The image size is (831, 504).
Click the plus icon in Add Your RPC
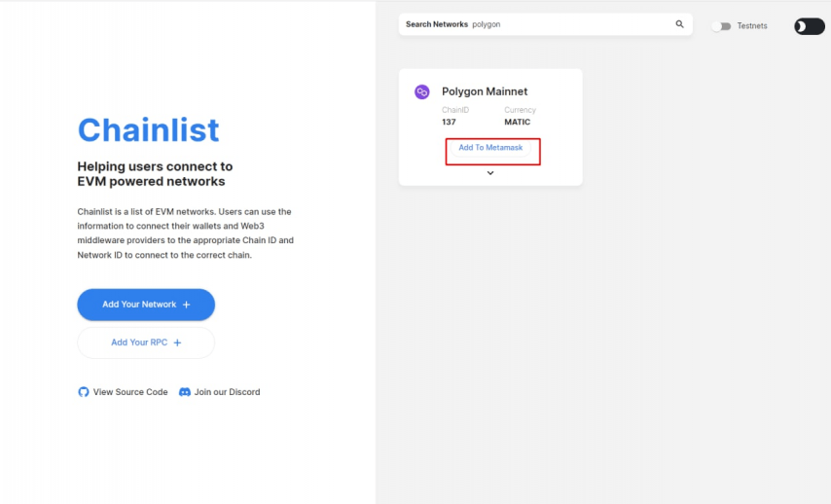tap(177, 342)
